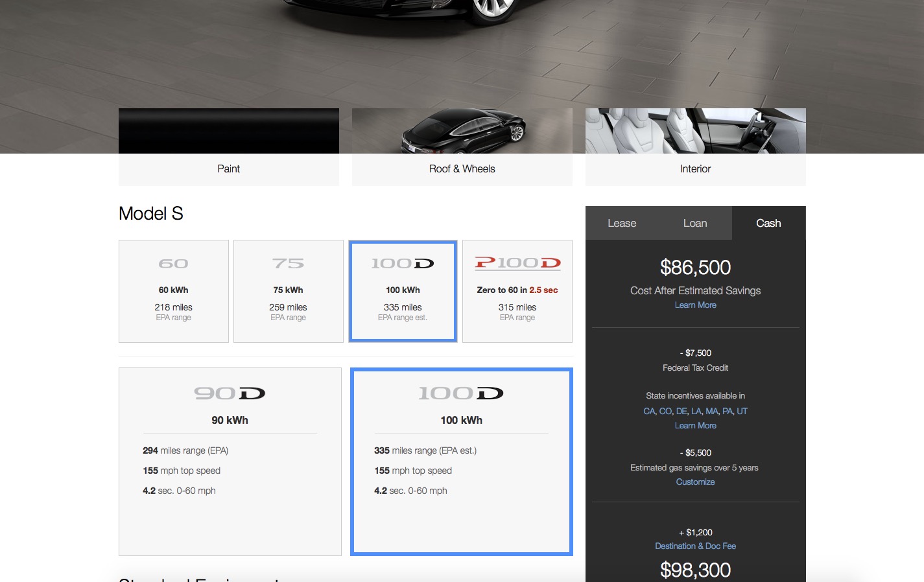Click the '- $5,500' gas savings amount

point(695,453)
